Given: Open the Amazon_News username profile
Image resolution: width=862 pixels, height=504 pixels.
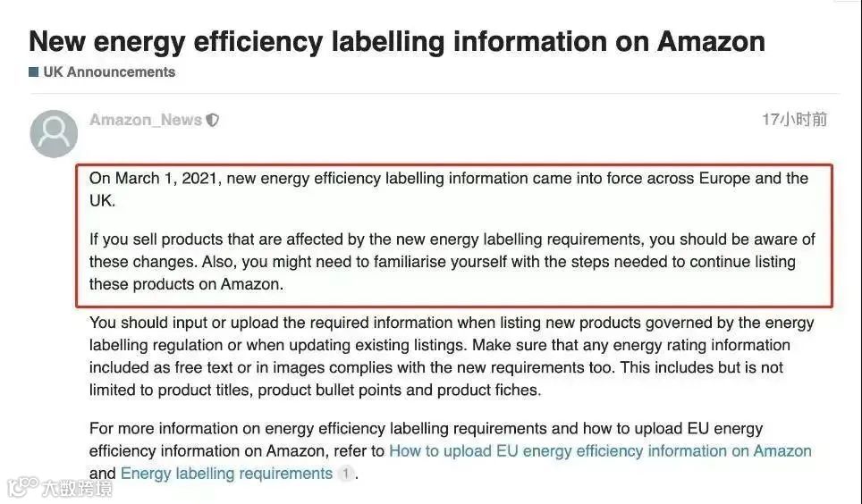Looking at the screenshot, I should 146,120.
